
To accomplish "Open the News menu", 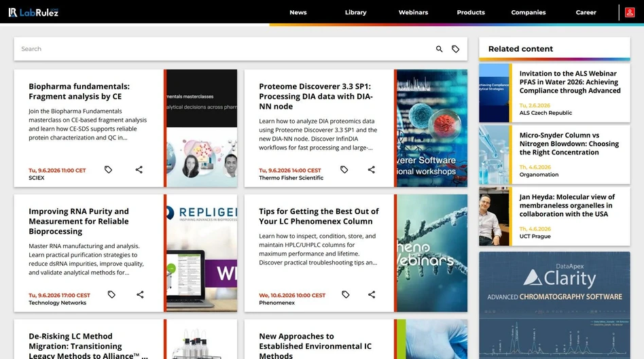I will click(x=298, y=12).
